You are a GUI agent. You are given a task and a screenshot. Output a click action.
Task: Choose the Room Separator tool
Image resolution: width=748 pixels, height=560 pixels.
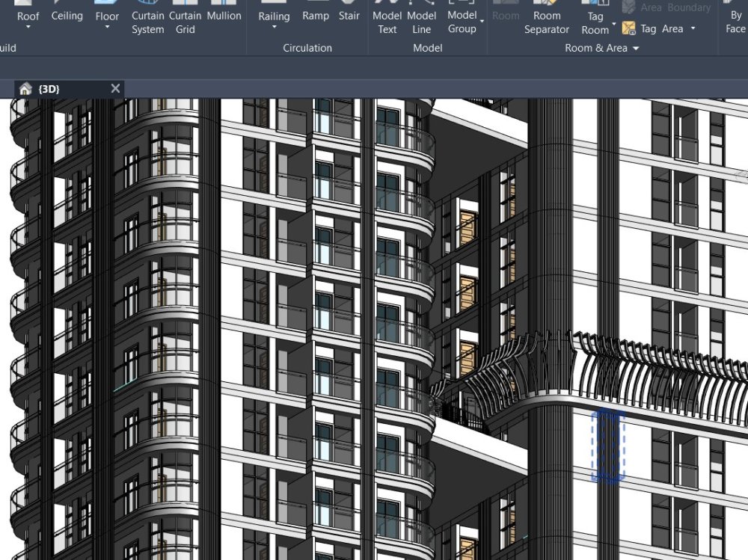pyautogui.click(x=547, y=19)
